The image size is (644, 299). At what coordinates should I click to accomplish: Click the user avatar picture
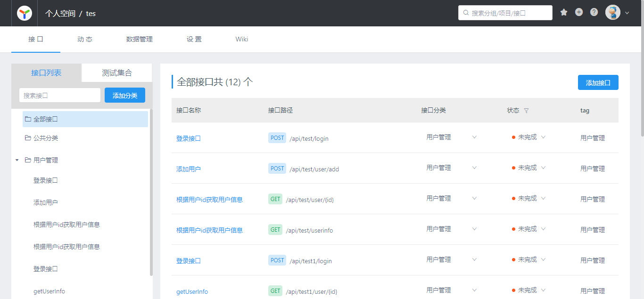(612, 12)
